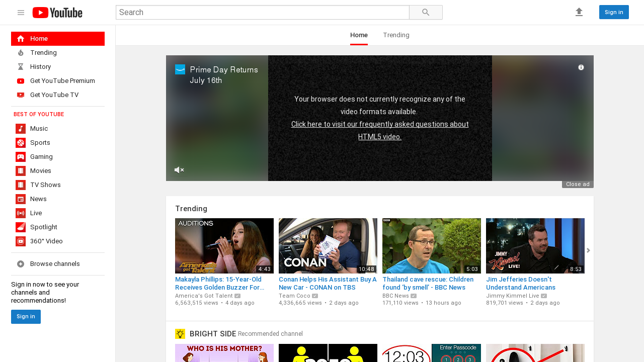Play the Jimmy Kimmel Live thumbnail

click(535, 246)
